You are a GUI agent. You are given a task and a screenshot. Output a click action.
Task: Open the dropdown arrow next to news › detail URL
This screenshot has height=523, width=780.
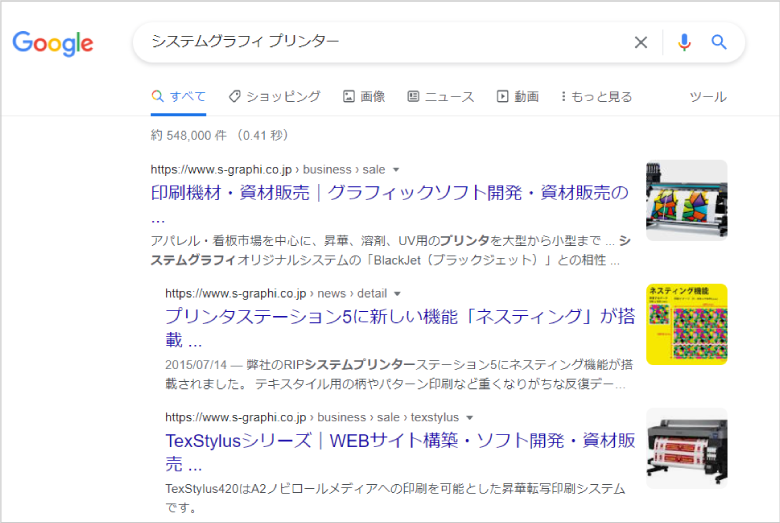[x=397, y=294]
